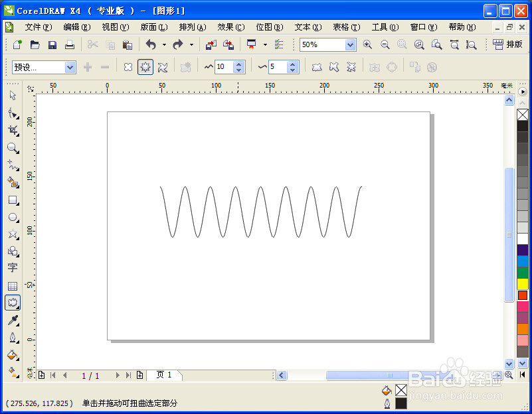Click the zipper frequency field showing 5
The width and height of the screenshot is (532, 414).
click(x=278, y=67)
